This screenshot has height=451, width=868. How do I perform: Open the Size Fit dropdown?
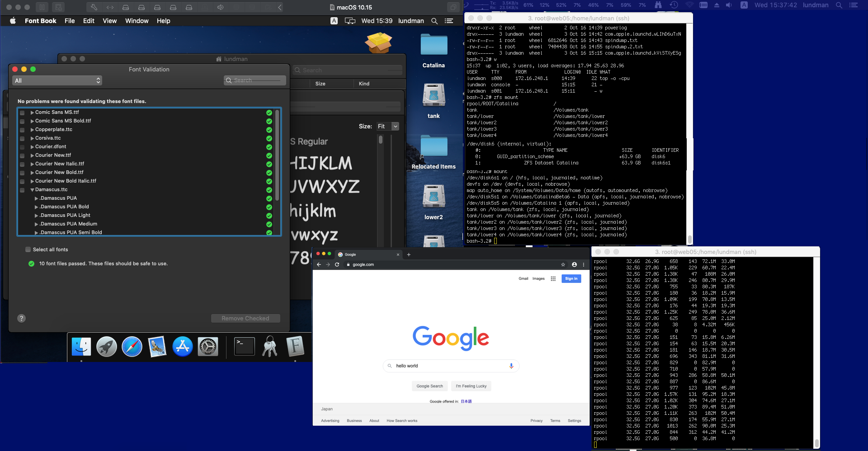(x=388, y=127)
